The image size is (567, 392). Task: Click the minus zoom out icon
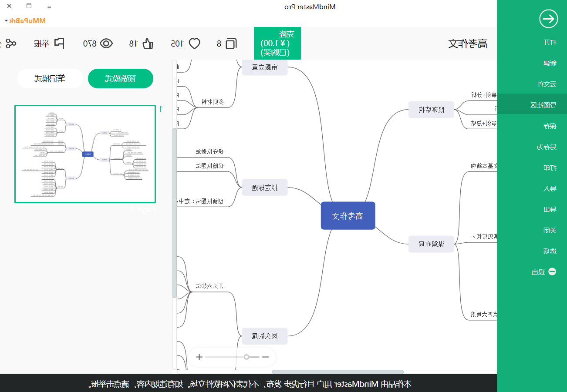point(265,357)
